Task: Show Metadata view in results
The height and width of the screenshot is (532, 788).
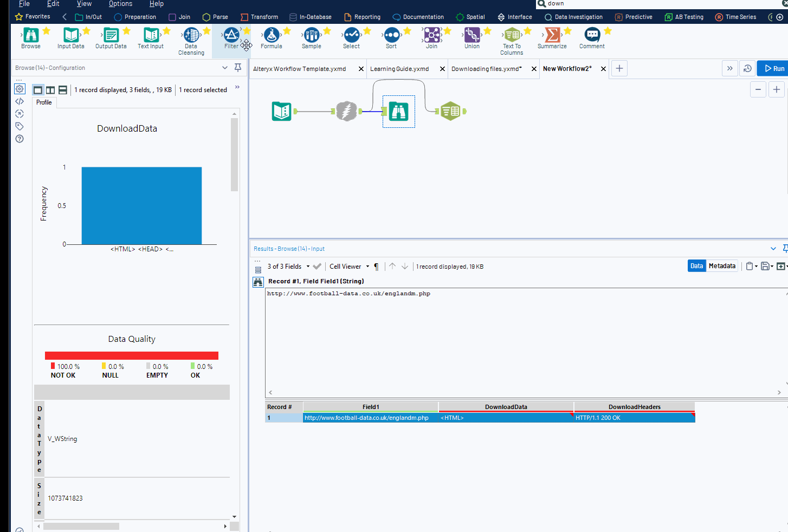Action: coord(722,266)
